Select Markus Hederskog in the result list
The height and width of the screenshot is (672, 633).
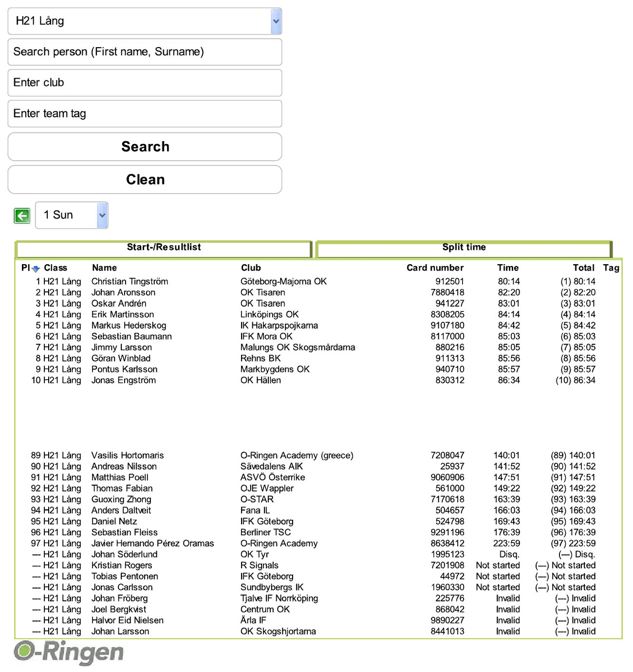tap(129, 325)
